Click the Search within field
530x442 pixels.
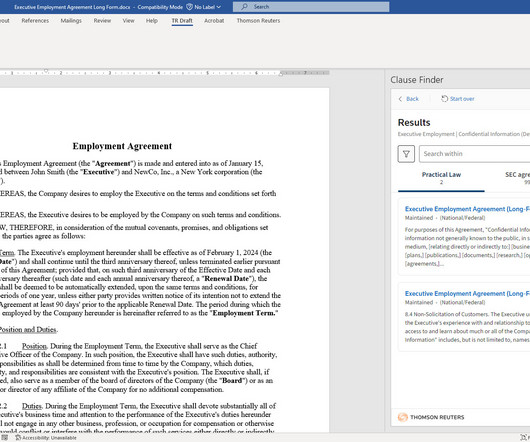(475, 154)
